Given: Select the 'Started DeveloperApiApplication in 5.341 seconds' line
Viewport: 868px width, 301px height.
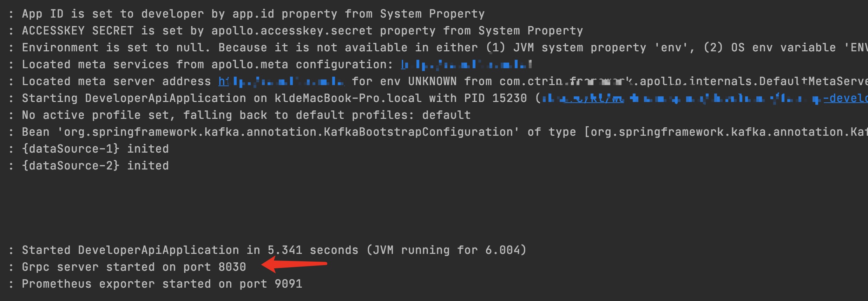Looking at the screenshot, I should click(x=274, y=250).
